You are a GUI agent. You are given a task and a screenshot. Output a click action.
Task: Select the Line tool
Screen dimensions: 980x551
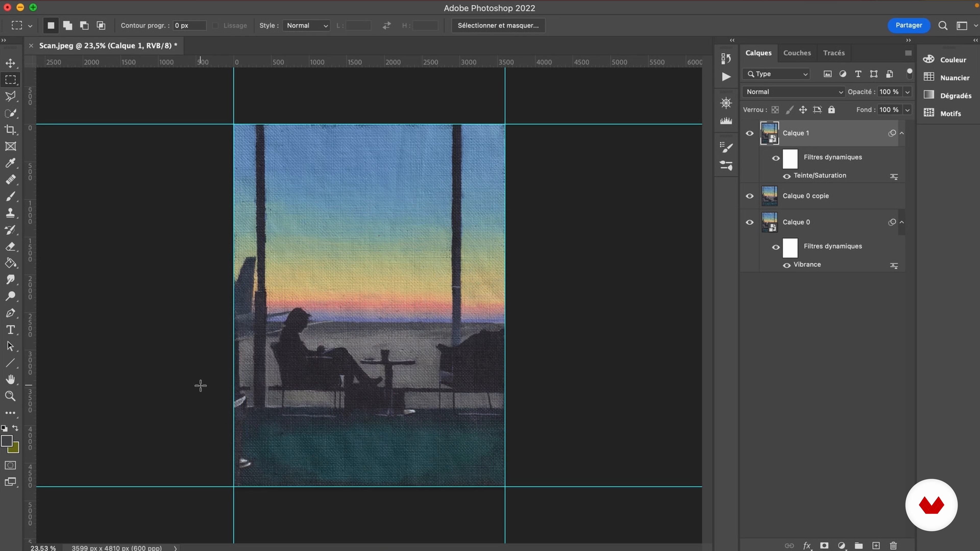click(10, 363)
